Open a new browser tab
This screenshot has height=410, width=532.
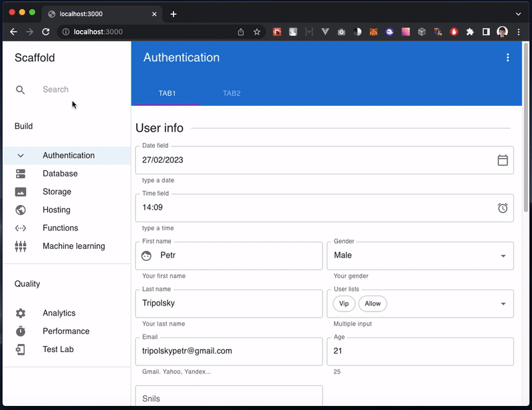(174, 14)
